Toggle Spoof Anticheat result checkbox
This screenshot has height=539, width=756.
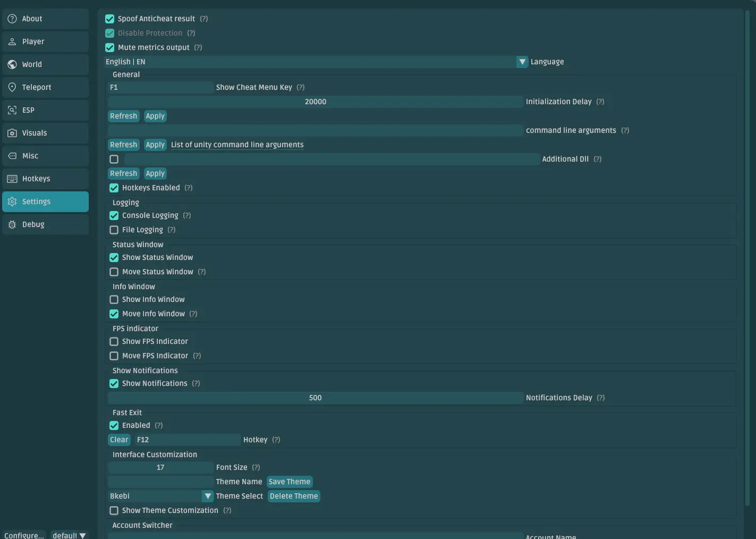coord(110,19)
